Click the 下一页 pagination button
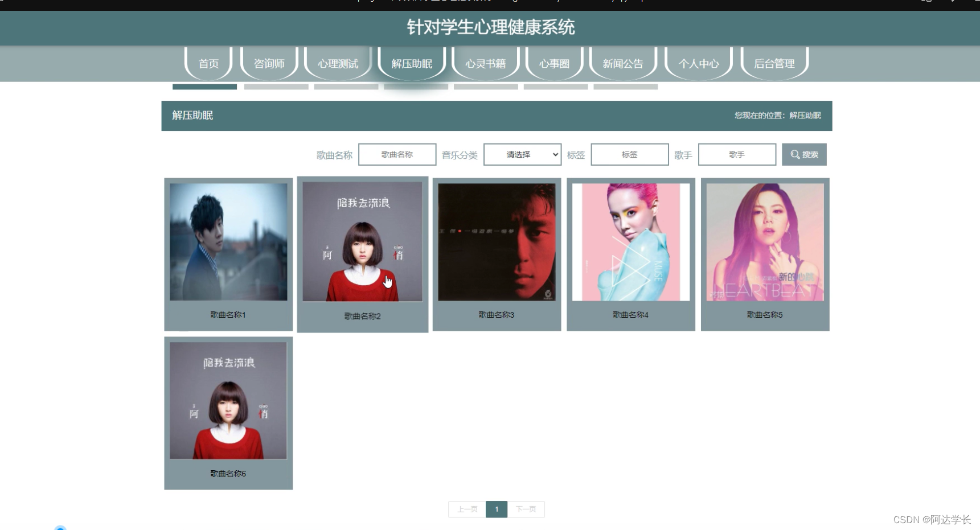Image resolution: width=980 pixels, height=530 pixels. [526, 509]
